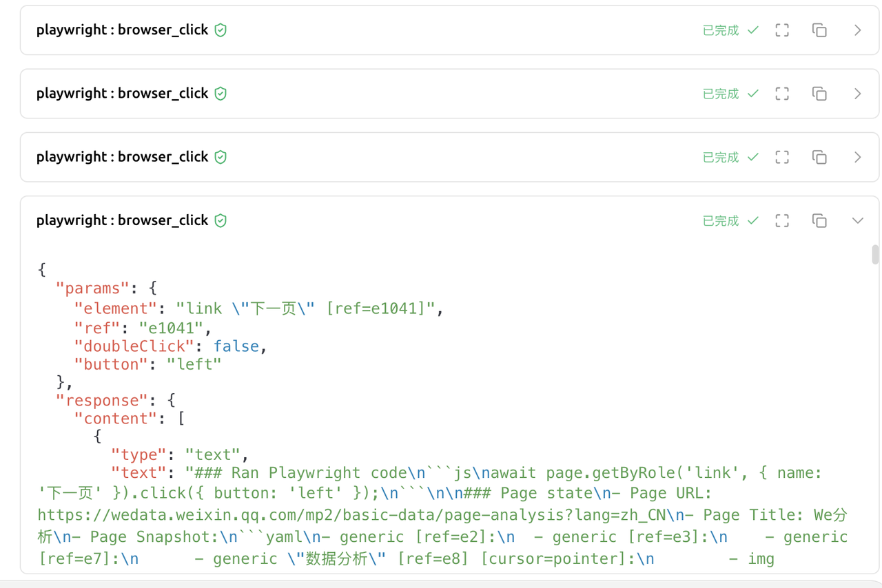Click the 已完成 label on the expanded card

coord(720,220)
